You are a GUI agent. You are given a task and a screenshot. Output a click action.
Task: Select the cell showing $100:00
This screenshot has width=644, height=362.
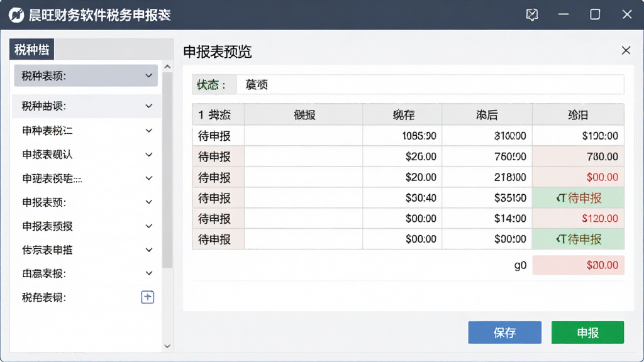(x=579, y=136)
